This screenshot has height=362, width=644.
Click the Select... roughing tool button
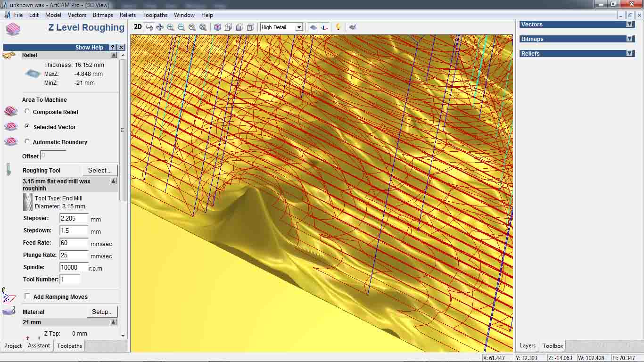coord(99,170)
